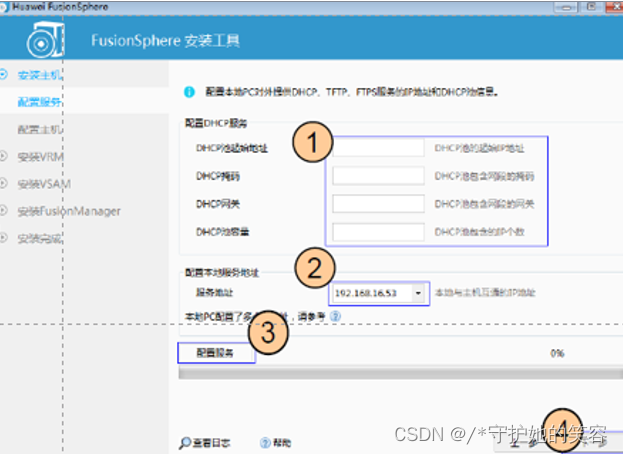Click the 0% progress value text
This screenshot has width=623, height=454.
[x=557, y=353]
